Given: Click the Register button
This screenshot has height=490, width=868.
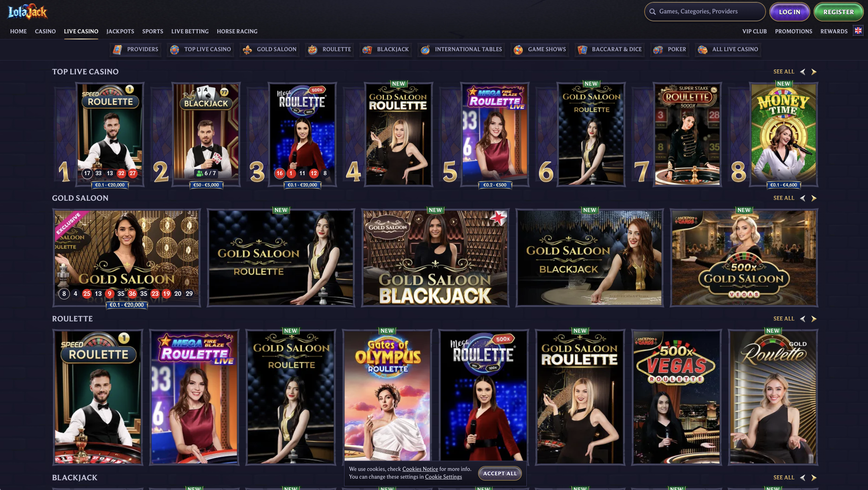Looking at the screenshot, I should coord(838,12).
